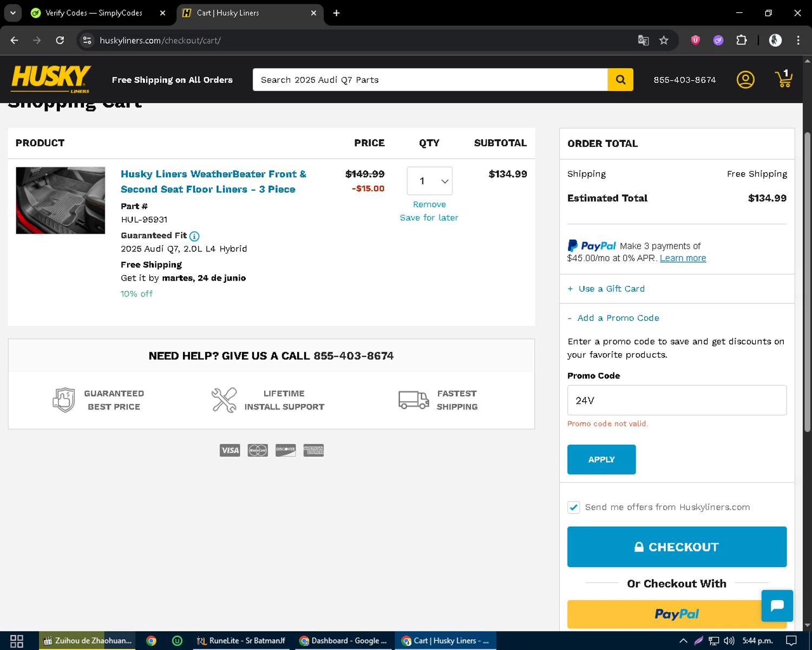Click the Discover payment icon

click(x=285, y=450)
